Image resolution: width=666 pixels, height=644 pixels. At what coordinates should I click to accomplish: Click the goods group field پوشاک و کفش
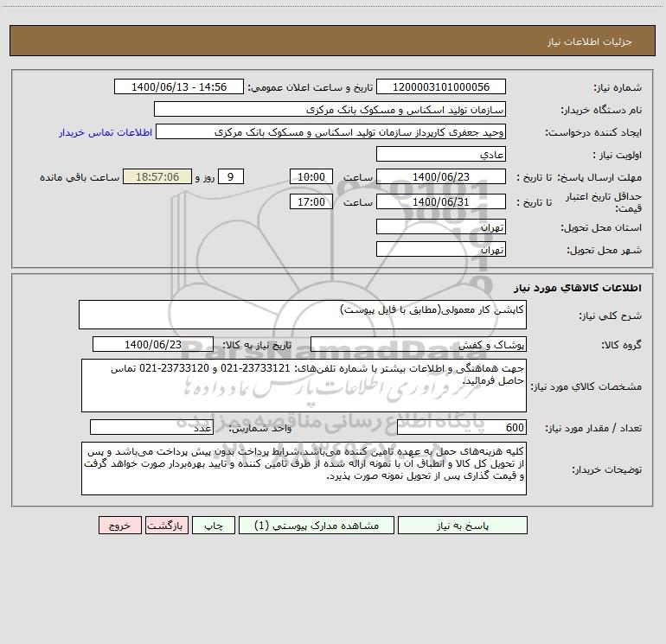pos(419,344)
